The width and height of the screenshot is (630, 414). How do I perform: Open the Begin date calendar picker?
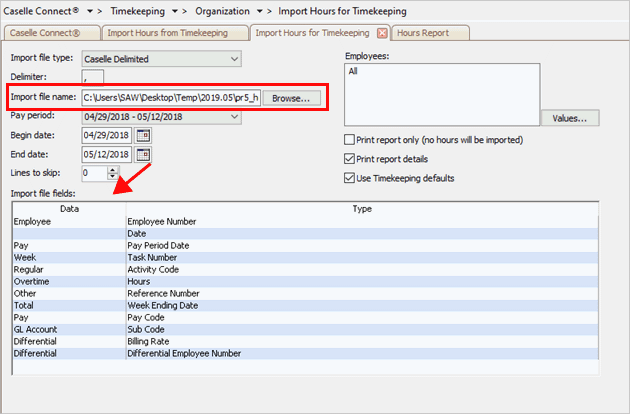143,136
